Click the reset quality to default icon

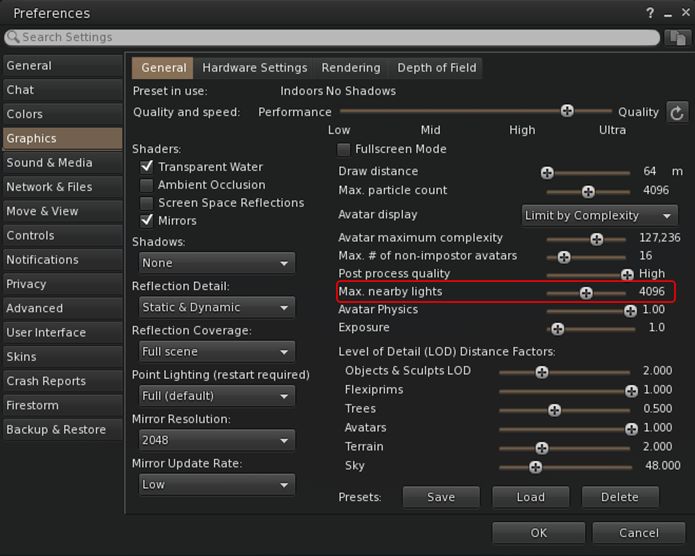(677, 112)
